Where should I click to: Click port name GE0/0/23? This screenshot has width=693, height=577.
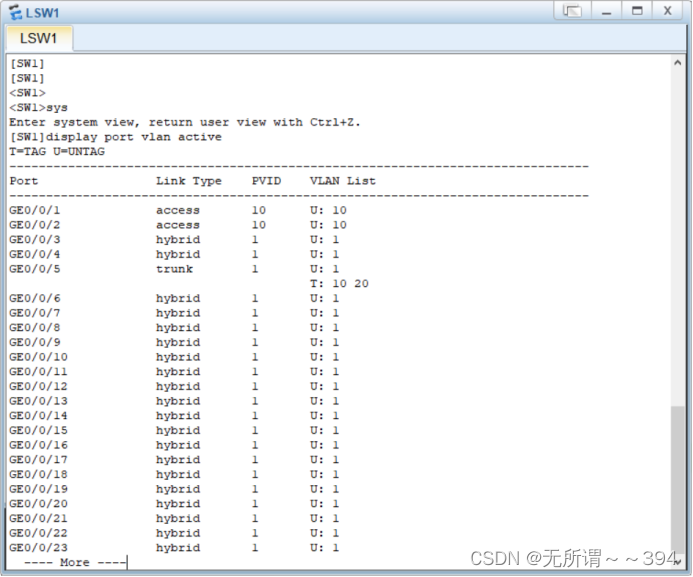(38, 548)
